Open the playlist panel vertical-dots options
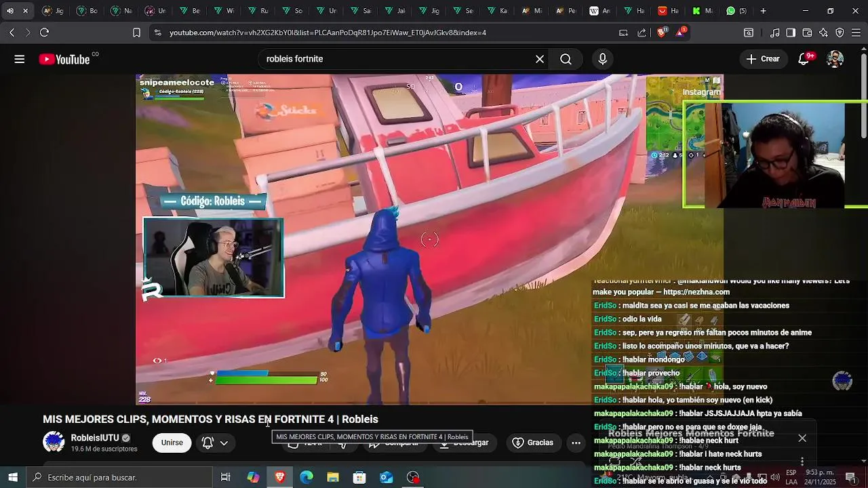 [x=802, y=461]
